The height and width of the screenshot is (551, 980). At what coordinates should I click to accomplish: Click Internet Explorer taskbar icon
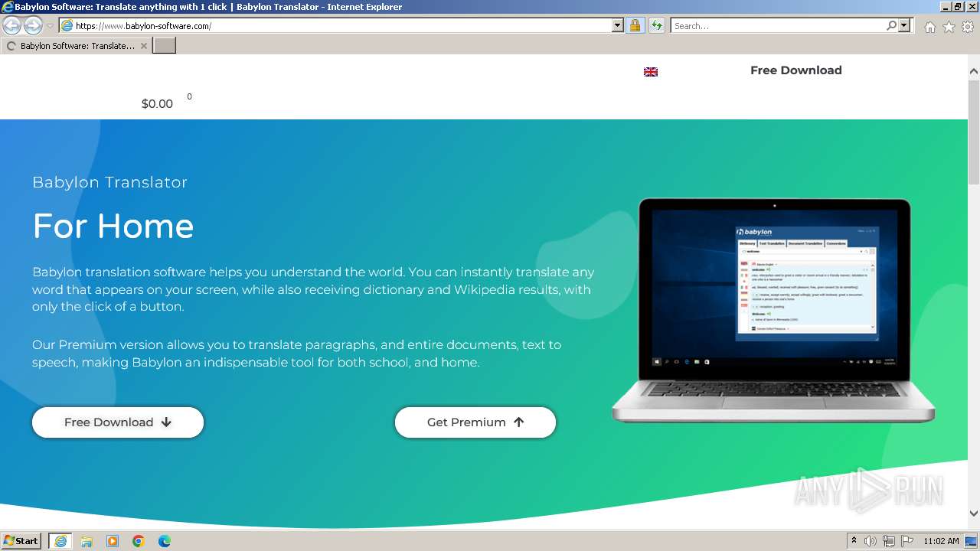60,541
